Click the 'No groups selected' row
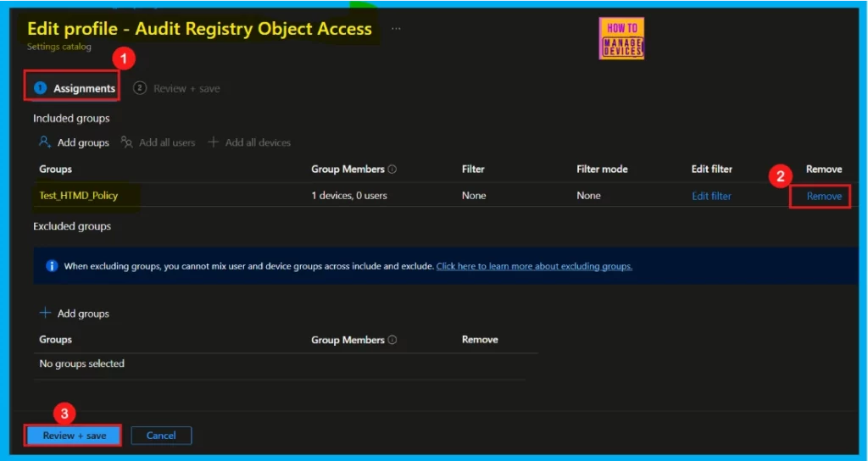Viewport: 868px width, 461px height. [82, 364]
